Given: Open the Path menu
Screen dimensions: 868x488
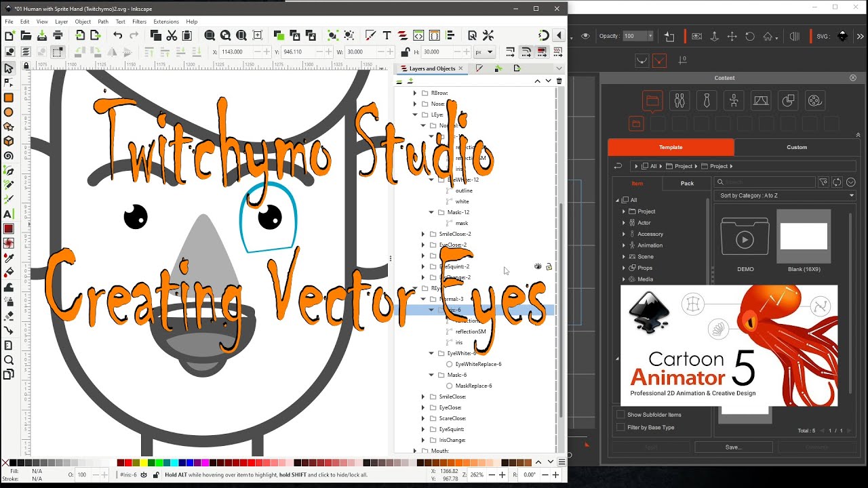Looking at the screenshot, I should pyautogui.click(x=103, y=22).
